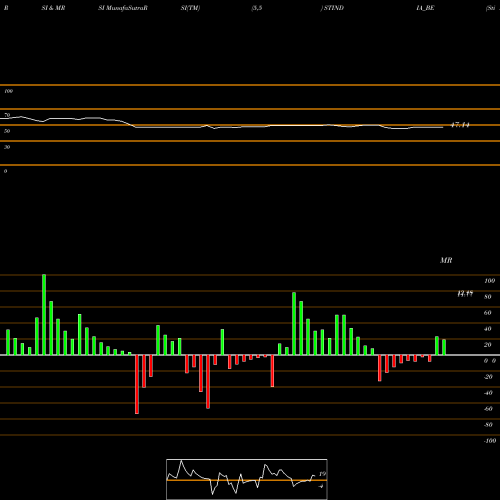Click the 'SI MunafaSutraR' header text

(x=123, y=8)
